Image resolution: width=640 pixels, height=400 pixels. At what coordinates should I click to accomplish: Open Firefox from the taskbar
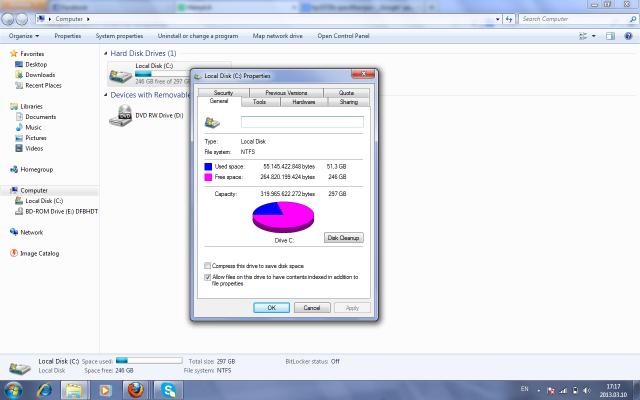136,389
